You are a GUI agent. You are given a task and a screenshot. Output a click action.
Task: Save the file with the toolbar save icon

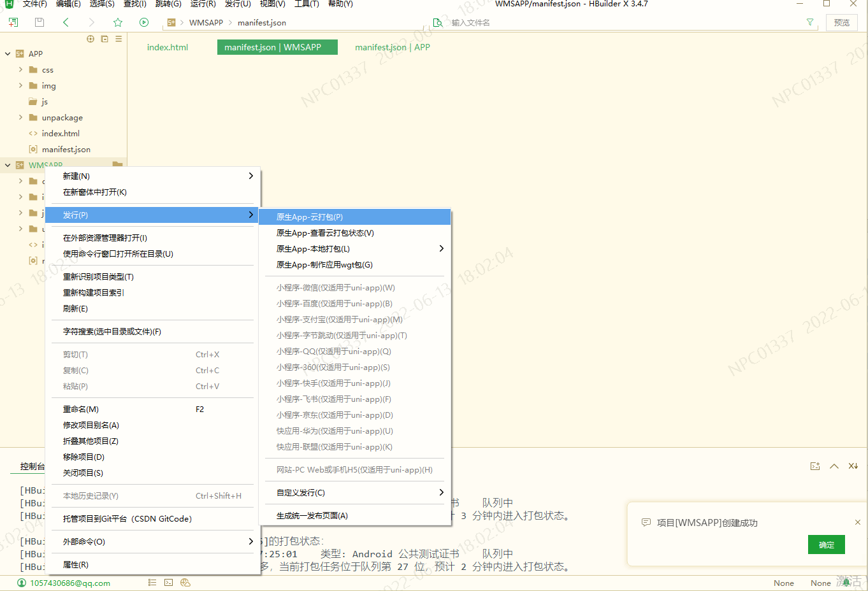40,22
